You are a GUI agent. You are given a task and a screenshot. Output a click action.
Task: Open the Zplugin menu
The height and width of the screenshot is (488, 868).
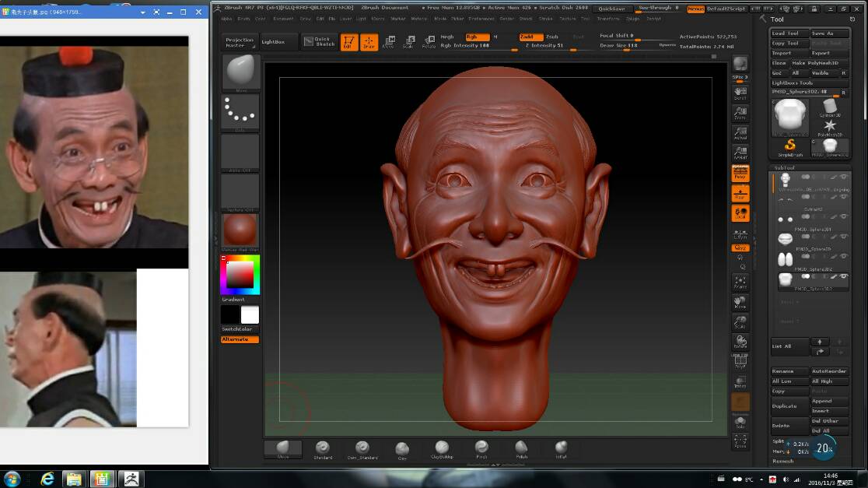point(633,19)
